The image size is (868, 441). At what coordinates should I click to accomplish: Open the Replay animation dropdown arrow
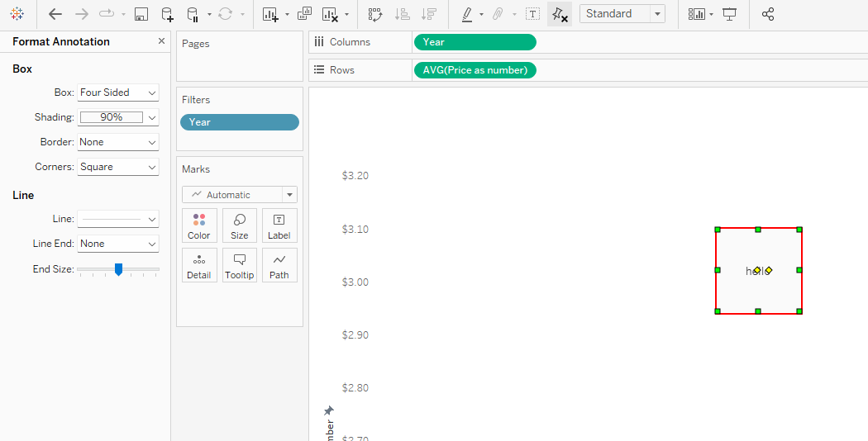[123, 14]
